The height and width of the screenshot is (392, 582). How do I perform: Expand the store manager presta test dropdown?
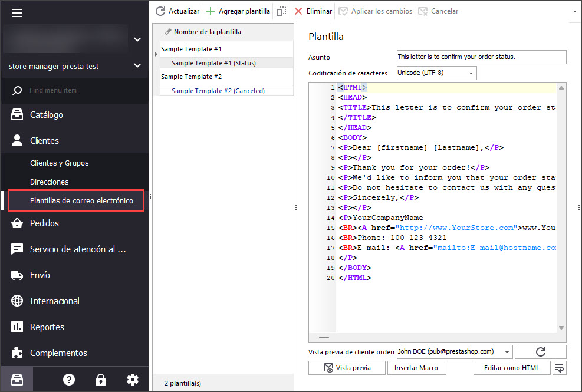(x=137, y=65)
